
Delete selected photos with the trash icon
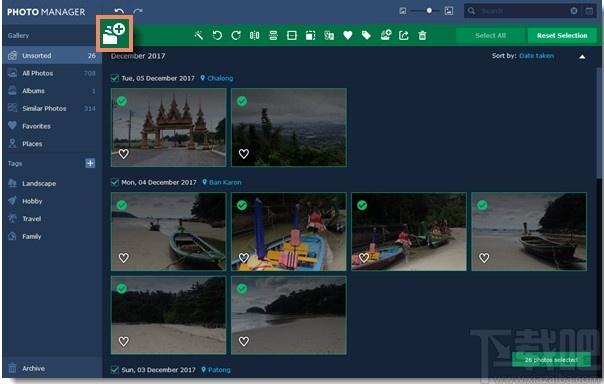coord(423,35)
